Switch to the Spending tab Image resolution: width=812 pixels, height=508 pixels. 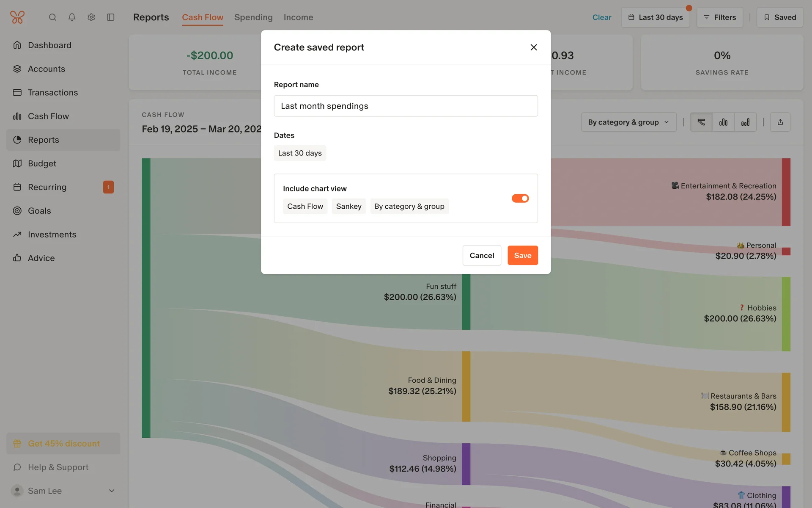pyautogui.click(x=253, y=17)
